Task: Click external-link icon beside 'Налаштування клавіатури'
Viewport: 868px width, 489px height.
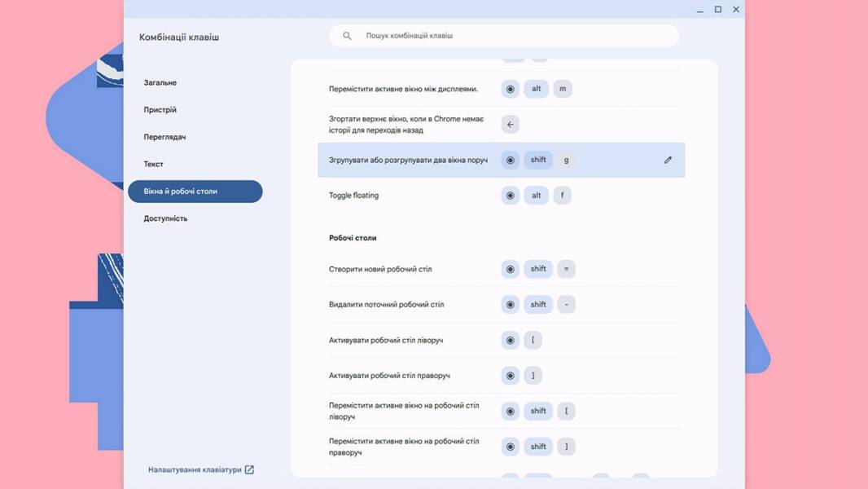Action: click(x=249, y=469)
